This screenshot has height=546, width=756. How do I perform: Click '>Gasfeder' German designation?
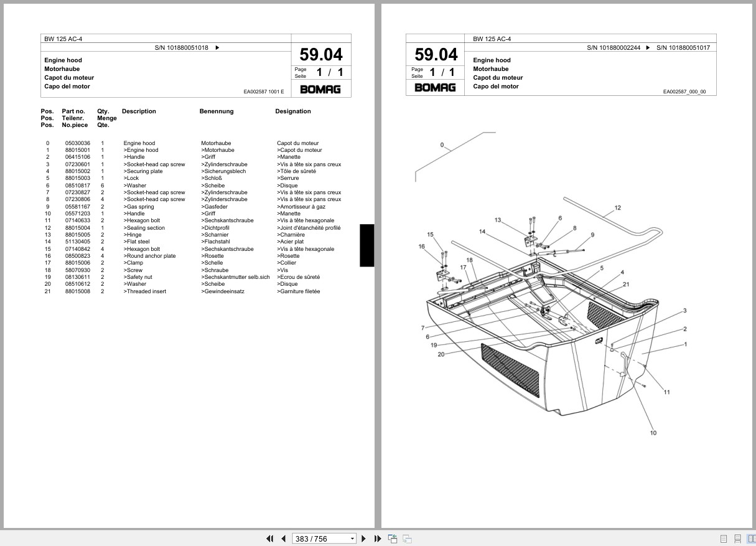pyautogui.click(x=214, y=207)
